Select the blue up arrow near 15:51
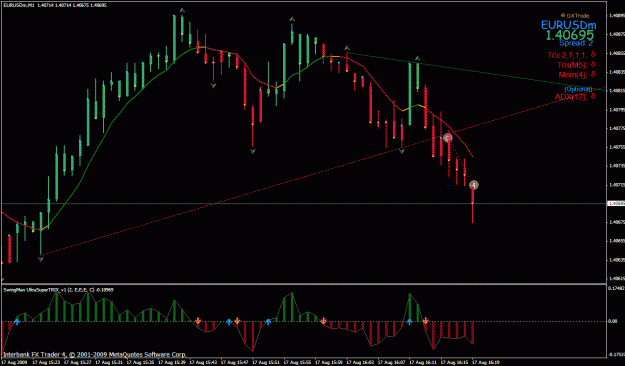Screen dimensions: 625x366 pyautogui.click(x=268, y=321)
